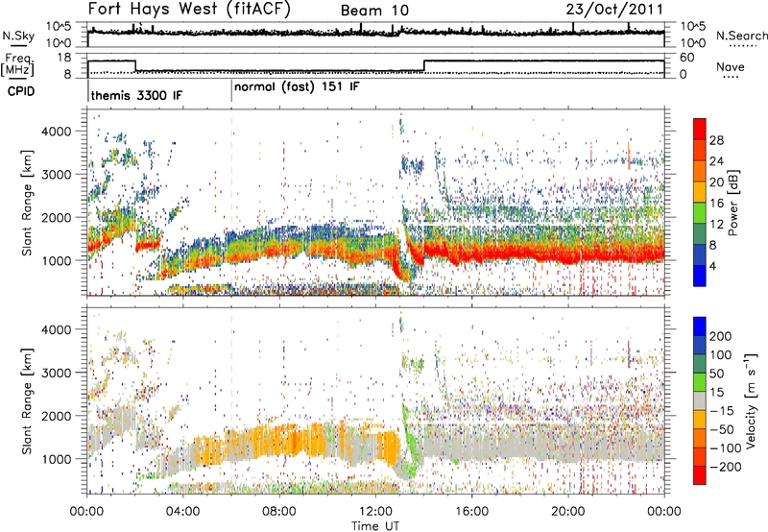Click the '12:00' time tick label
Screen dimensions: 768x532
pos(375,512)
